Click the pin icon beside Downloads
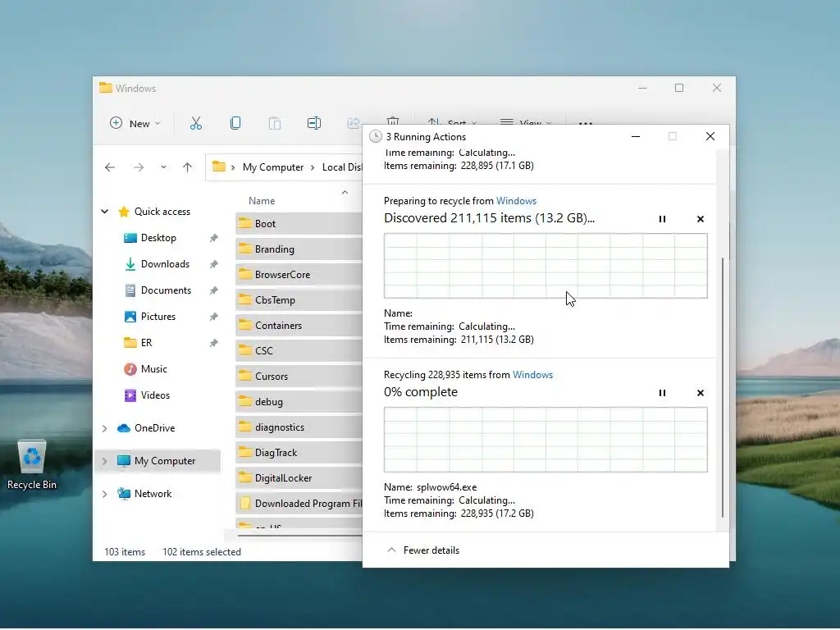Image resolution: width=840 pixels, height=630 pixels. point(214,264)
